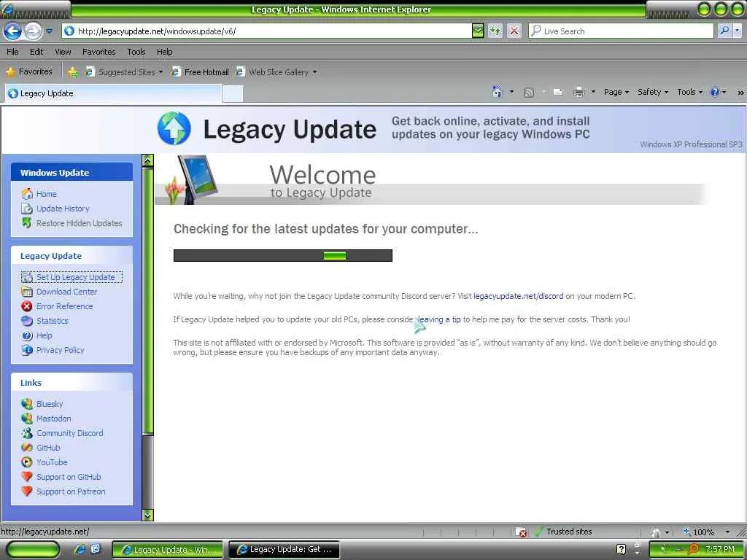
Task: Click the Community Discord icon
Action: point(27,433)
